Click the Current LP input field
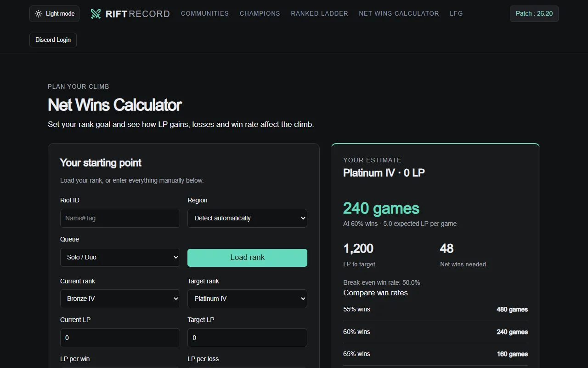The width and height of the screenshot is (588, 368). 120,338
